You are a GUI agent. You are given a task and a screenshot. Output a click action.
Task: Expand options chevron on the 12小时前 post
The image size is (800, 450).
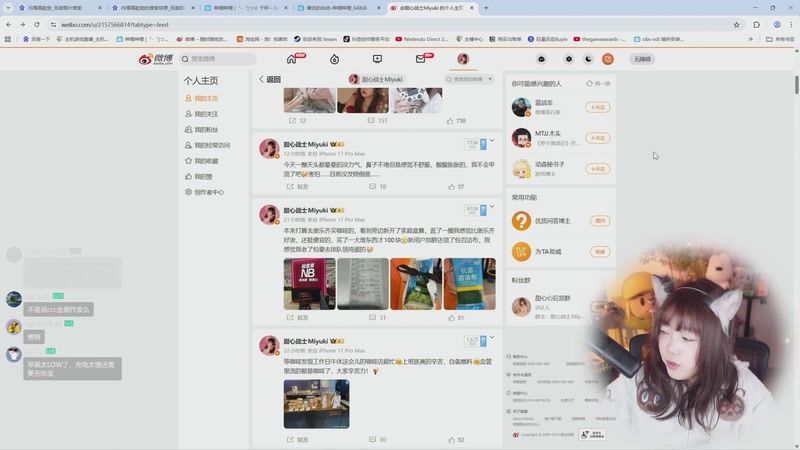coord(492,140)
